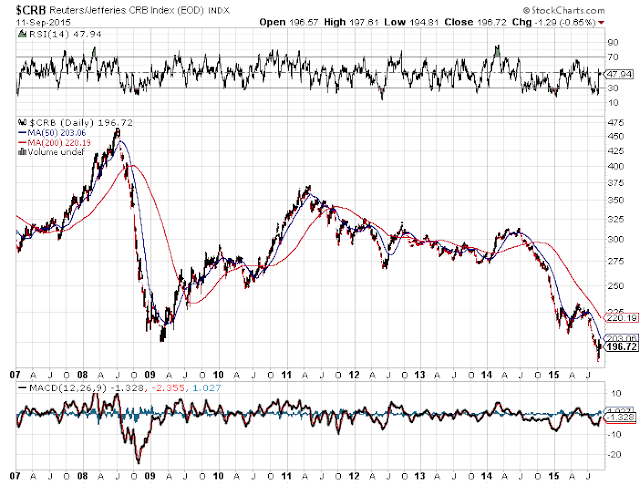
Task: Click the $CRB (Daily) 196.72 legend label
Action: tap(80, 122)
